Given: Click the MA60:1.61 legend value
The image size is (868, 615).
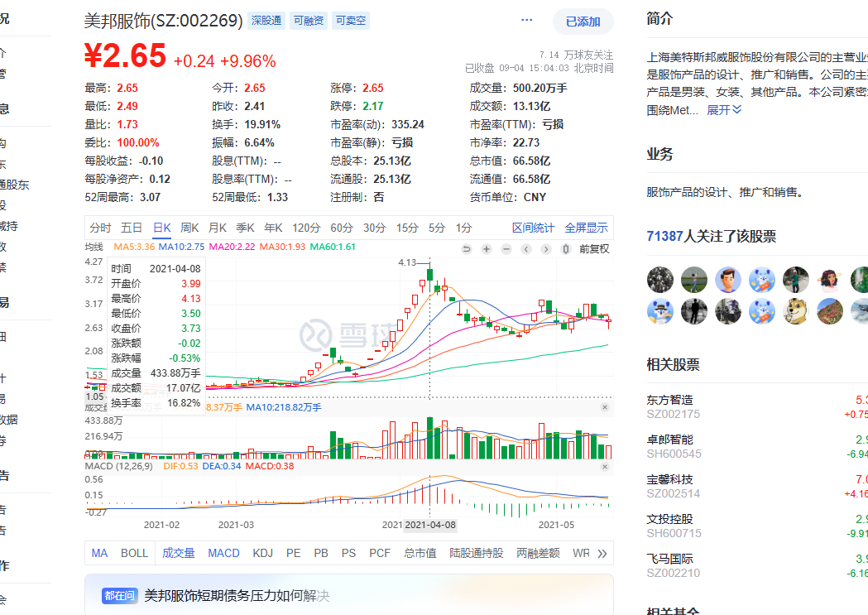Looking at the screenshot, I should click(x=332, y=247).
